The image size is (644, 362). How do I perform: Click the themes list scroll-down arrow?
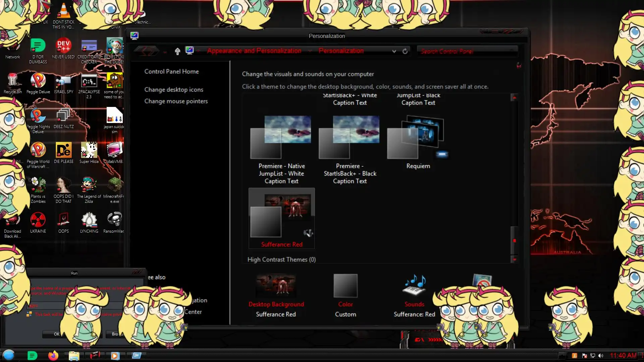click(x=514, y=259)
